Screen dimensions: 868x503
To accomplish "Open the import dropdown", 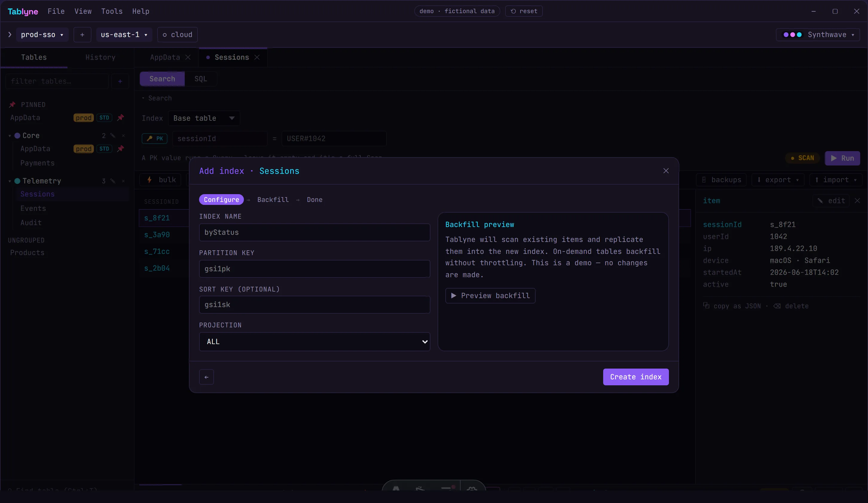I will pyautogui.click(x=836, y=180).
